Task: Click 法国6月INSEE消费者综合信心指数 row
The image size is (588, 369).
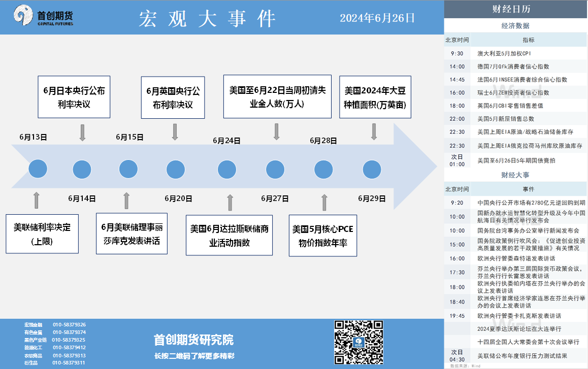Action: coord(515,80)
